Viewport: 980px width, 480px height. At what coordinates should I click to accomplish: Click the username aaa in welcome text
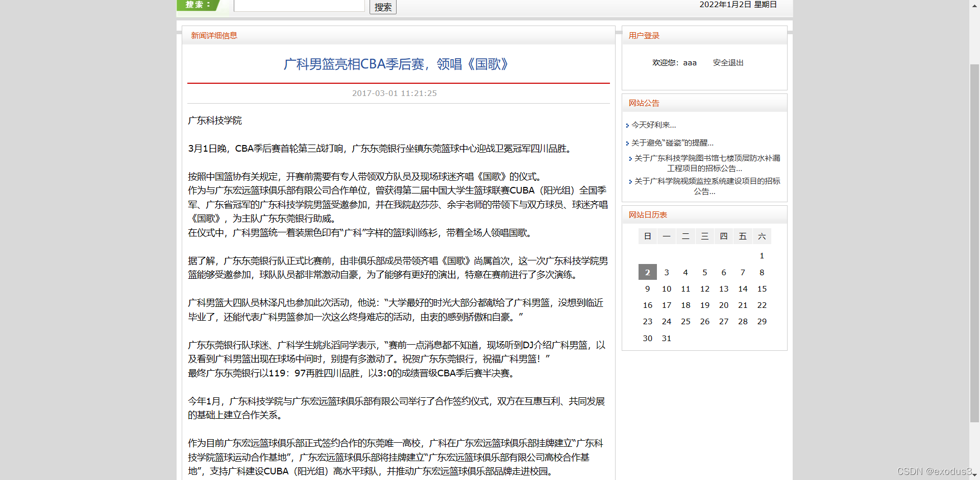click(690, 63)
